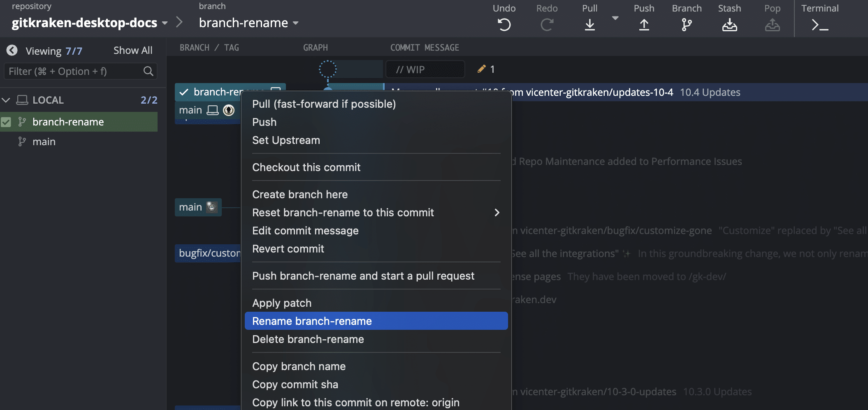Viewport: 868px width, 410px height.
Task: Open the Pull options caret
Action: tap(615, 18)
